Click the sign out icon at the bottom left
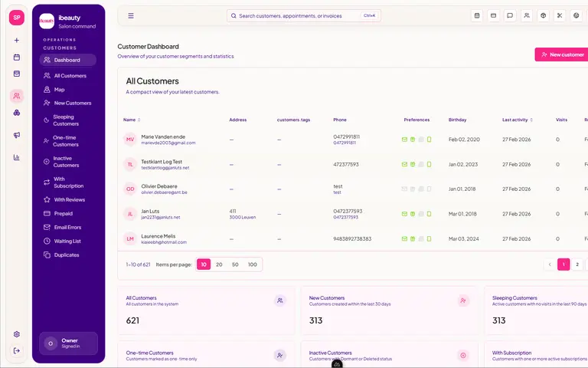 pos(17,350)
